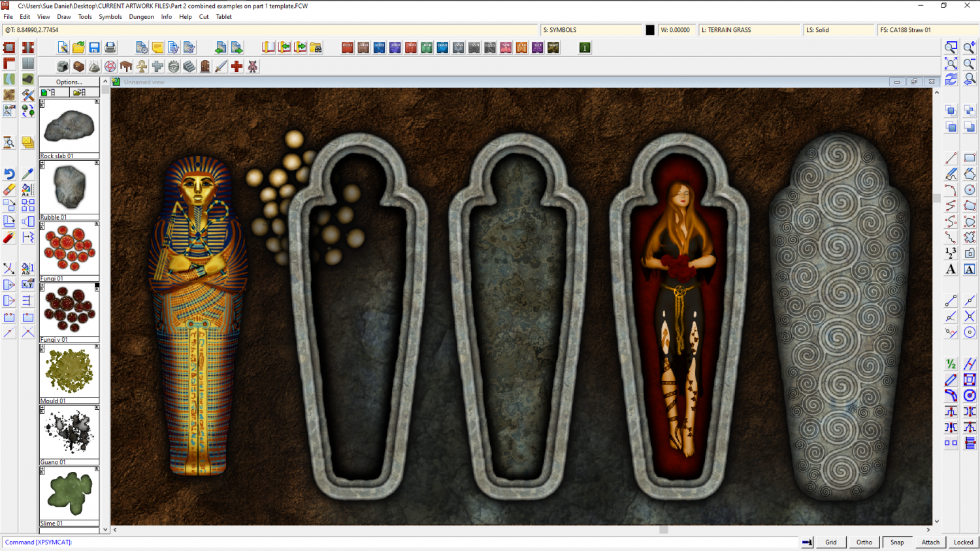Save drawing with the floppy disk icon
Screen dimensions: 980x551
[x=94, y=48]
